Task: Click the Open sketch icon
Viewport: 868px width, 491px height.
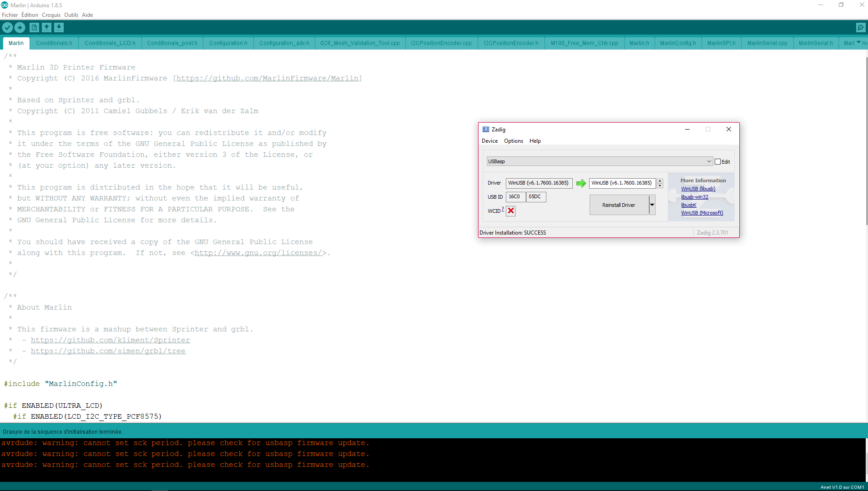Action: (x=46, y=28)
